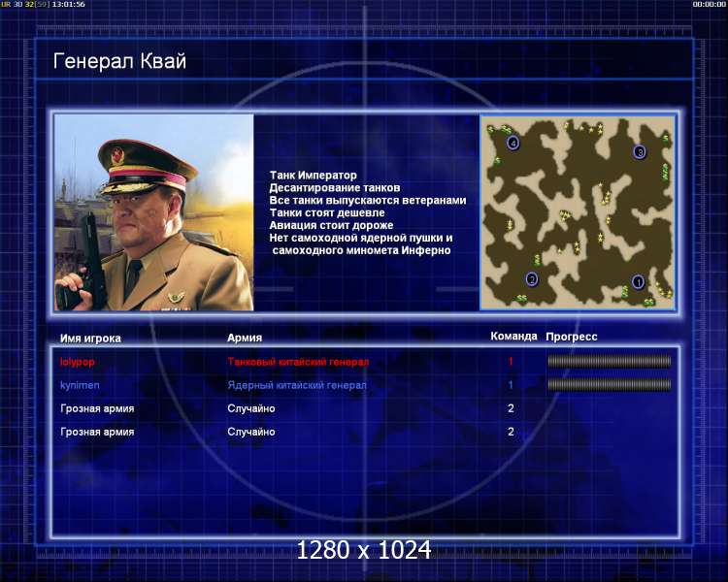Click team number 1 in lolypop row
728x582 pixels.
511,362
